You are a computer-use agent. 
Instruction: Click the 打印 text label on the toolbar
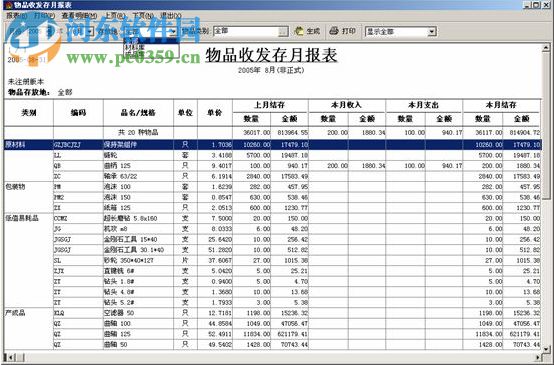click(x=348, y=31)
